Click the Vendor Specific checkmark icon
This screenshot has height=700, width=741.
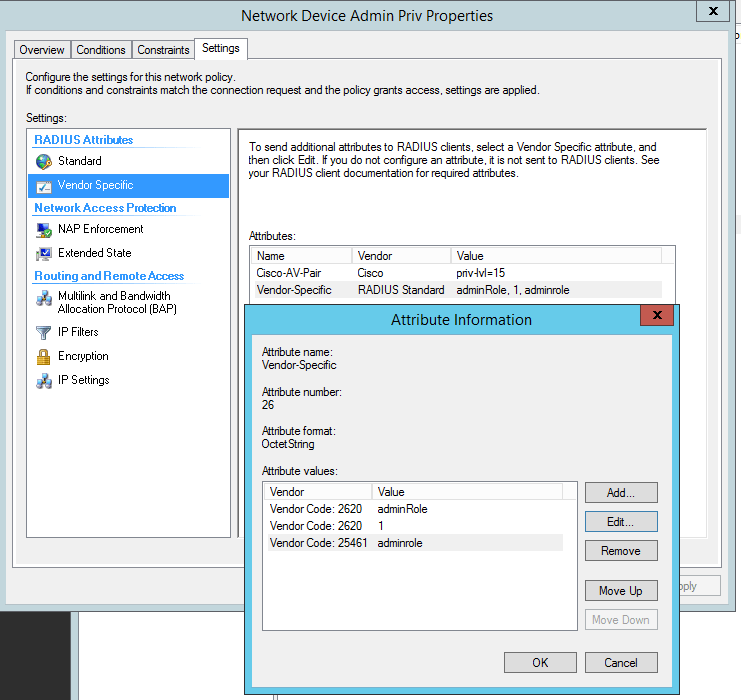(x=44, y=186)
